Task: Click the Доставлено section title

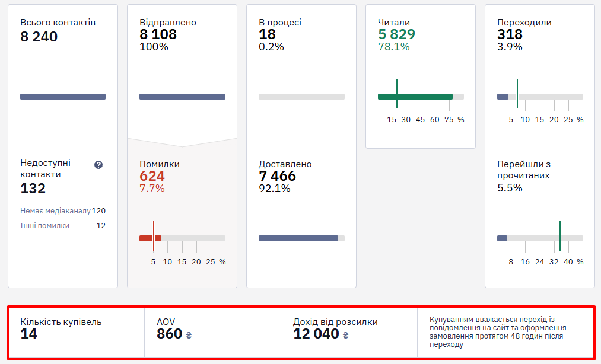Action: [285, 164]
